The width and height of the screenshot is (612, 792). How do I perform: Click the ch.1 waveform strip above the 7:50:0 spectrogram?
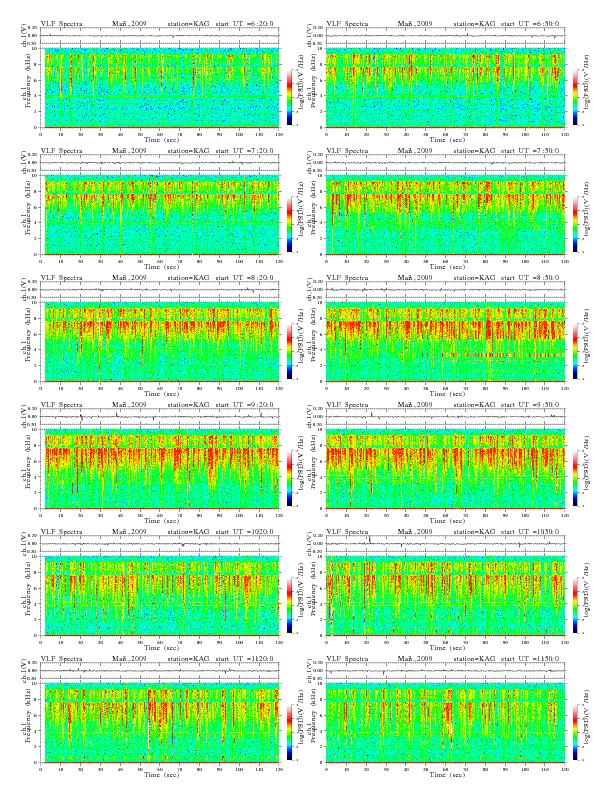point(446,163)
